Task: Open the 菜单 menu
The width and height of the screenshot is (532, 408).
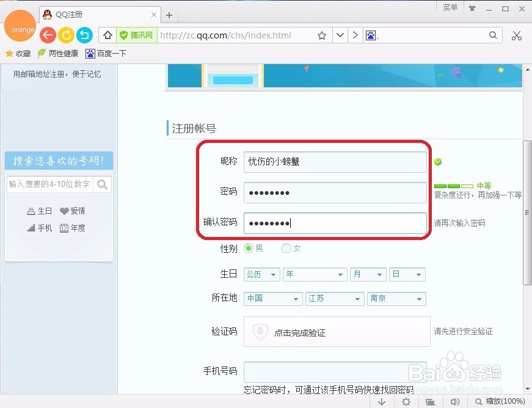Action: [x=450, y=8]
